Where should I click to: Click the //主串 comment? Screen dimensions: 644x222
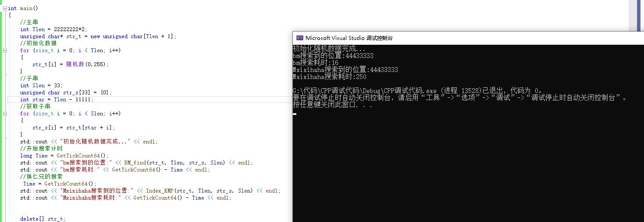(x=29, y=22)
